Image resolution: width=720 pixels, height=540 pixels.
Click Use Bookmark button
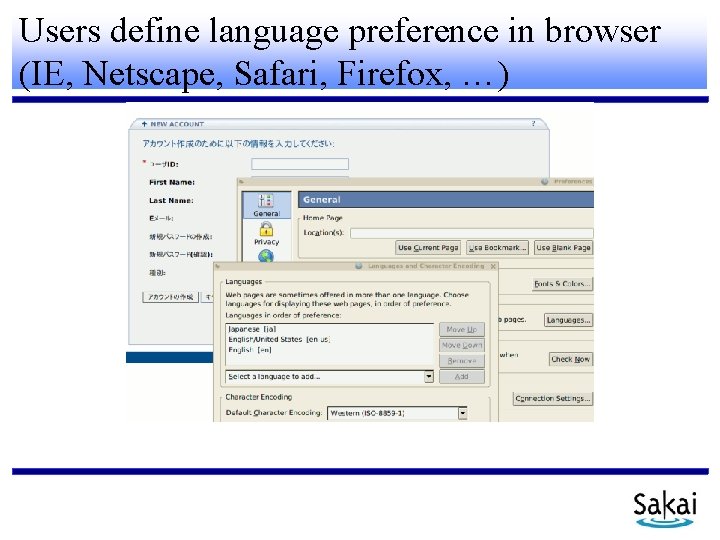tap(497, 248)
